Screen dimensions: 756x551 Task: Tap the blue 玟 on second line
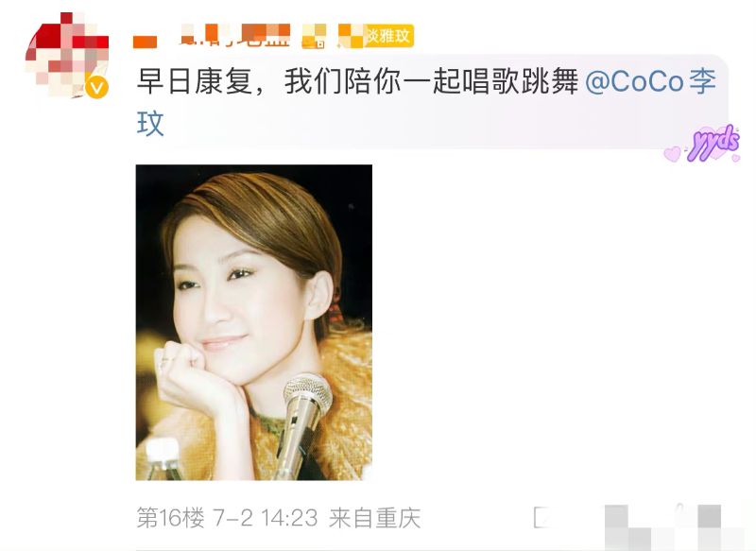[x=150, y=124]
